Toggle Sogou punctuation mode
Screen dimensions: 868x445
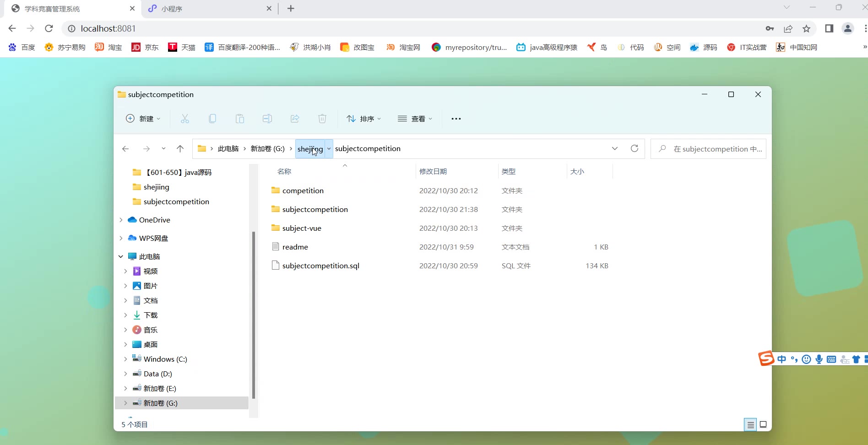(x=794, y=359)
